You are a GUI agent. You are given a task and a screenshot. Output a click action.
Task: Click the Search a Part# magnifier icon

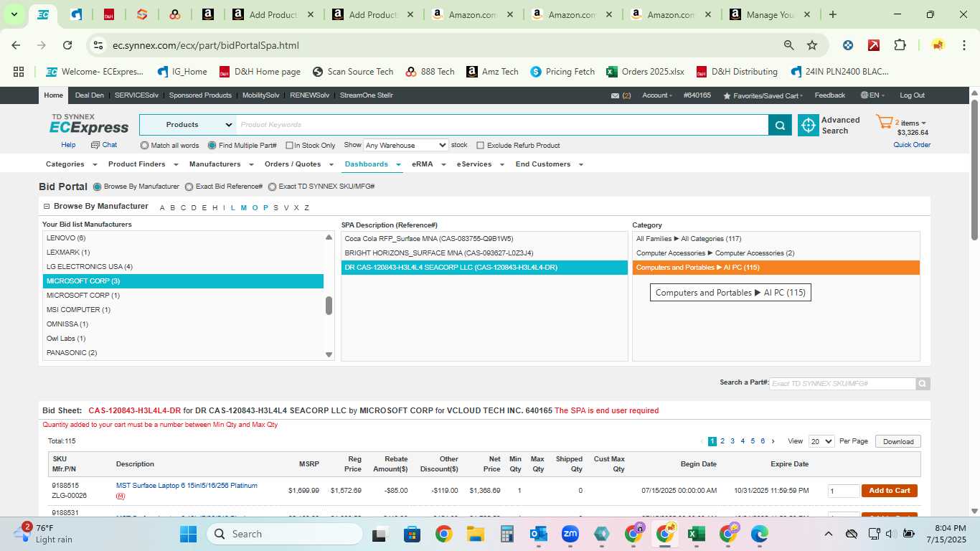pos(923,384)
